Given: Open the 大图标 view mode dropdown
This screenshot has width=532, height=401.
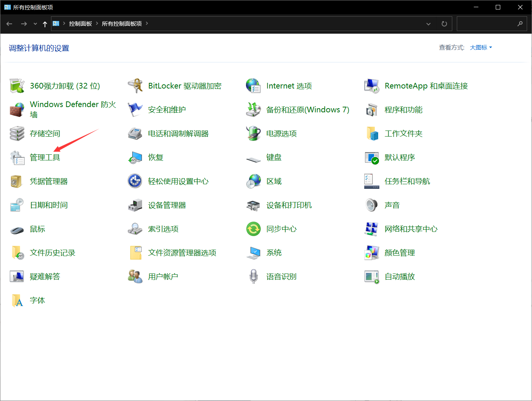Looking at the screenshot, I should [x=481, y=48].
